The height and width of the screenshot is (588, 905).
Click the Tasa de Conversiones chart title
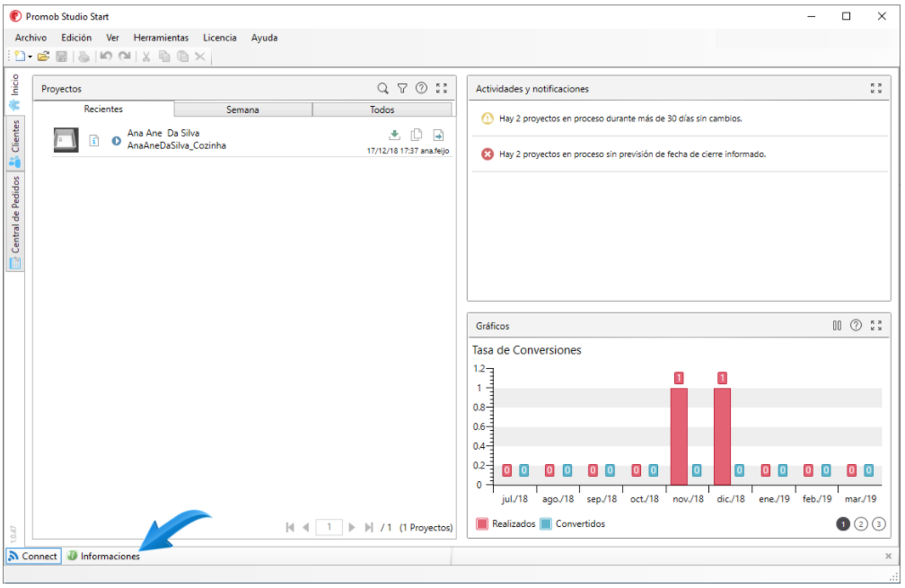526,350
